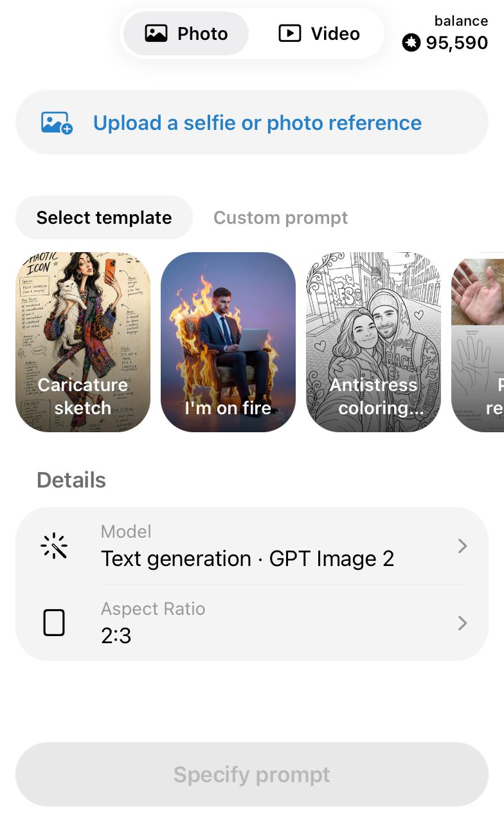504x822 pixels.
Task: Switch to Video mode
Action: tap(319, 33)
